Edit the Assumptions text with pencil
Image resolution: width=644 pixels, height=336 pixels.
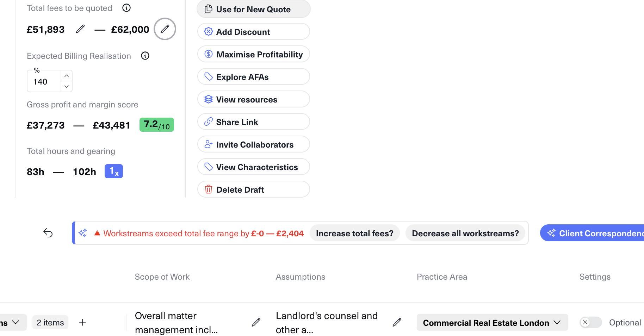click(x=397, y=322)
